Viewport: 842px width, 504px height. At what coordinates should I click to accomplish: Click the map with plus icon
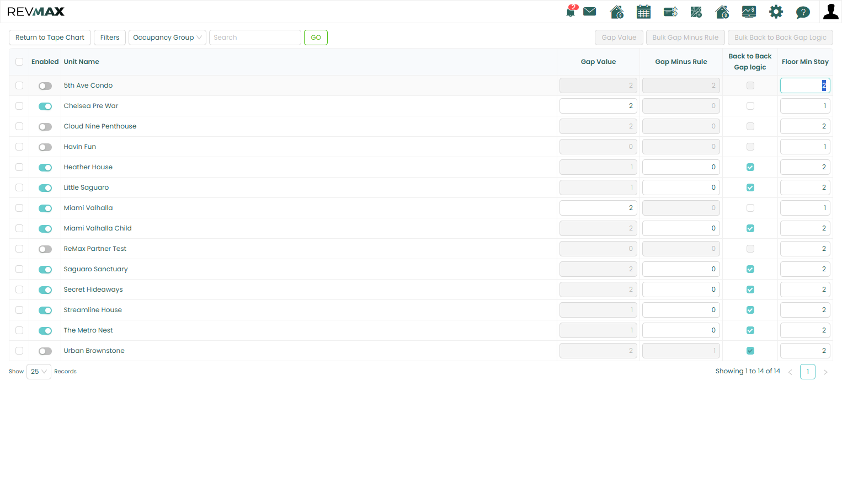(x=696, y=12)
